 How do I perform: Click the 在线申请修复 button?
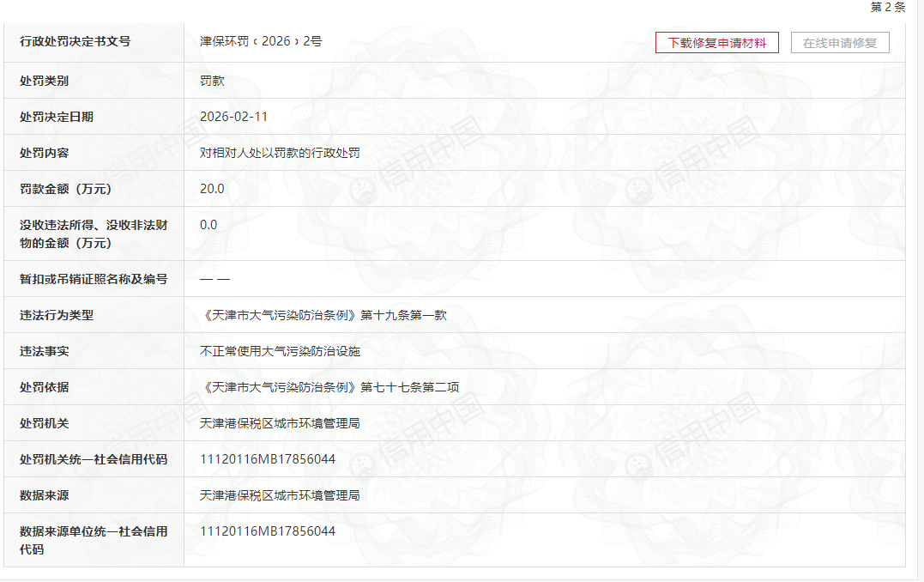point(839,43)
